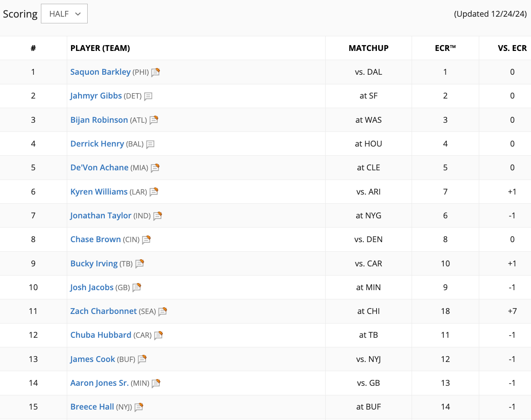
Task: Select the 'at CLE' matchup cell
Action: (x=369, y=167)
